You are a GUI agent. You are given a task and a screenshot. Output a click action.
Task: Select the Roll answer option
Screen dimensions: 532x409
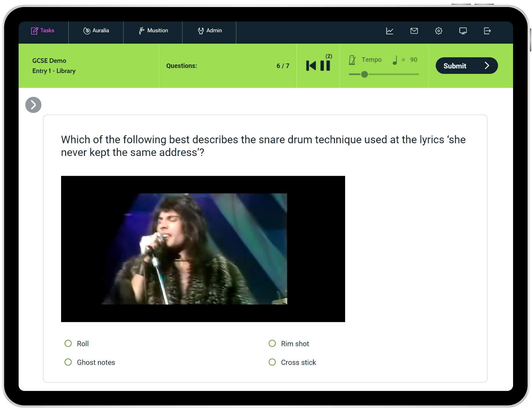click(x=68, y=344)
